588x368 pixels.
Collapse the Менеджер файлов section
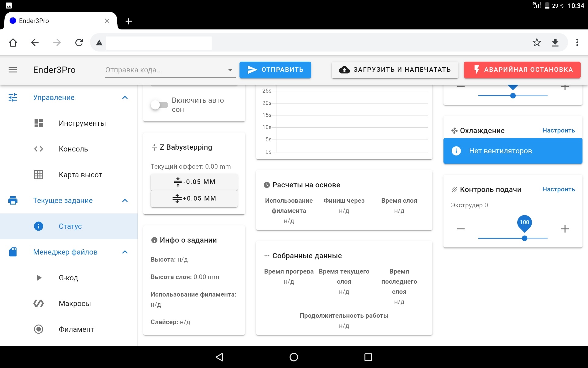point(125,252)
